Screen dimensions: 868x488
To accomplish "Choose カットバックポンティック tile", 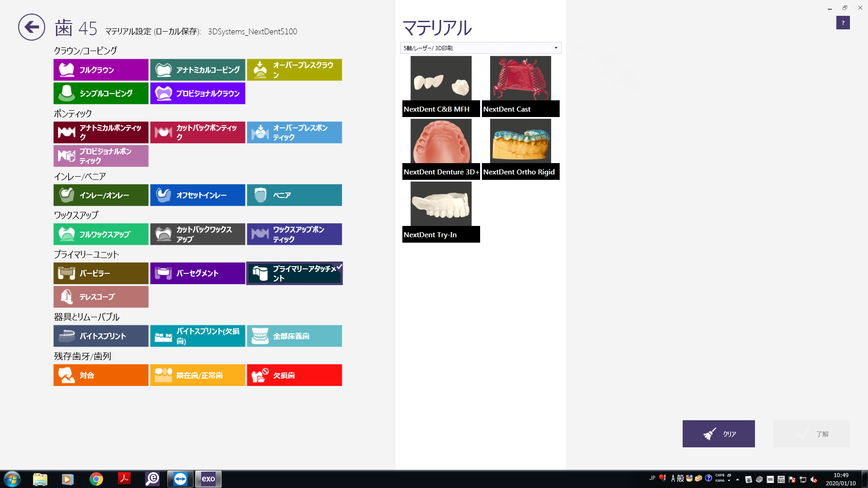I will point(198,132).
